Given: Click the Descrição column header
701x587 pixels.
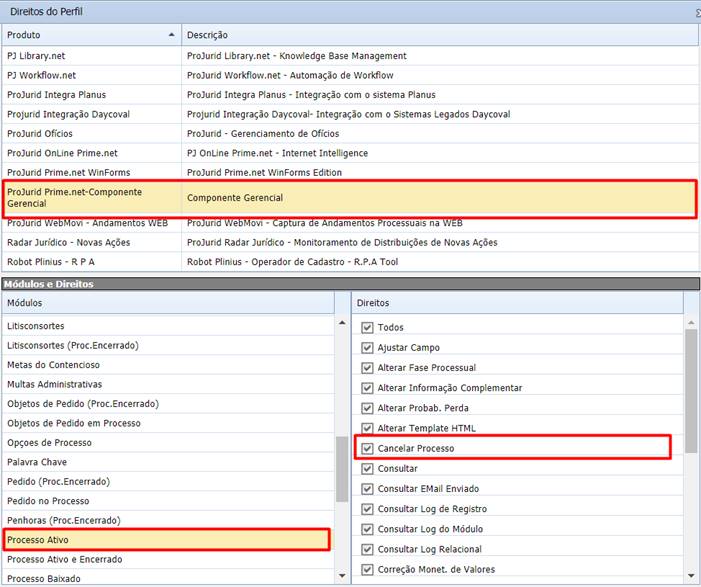Looking at the screenshot, I should [440, 35].
